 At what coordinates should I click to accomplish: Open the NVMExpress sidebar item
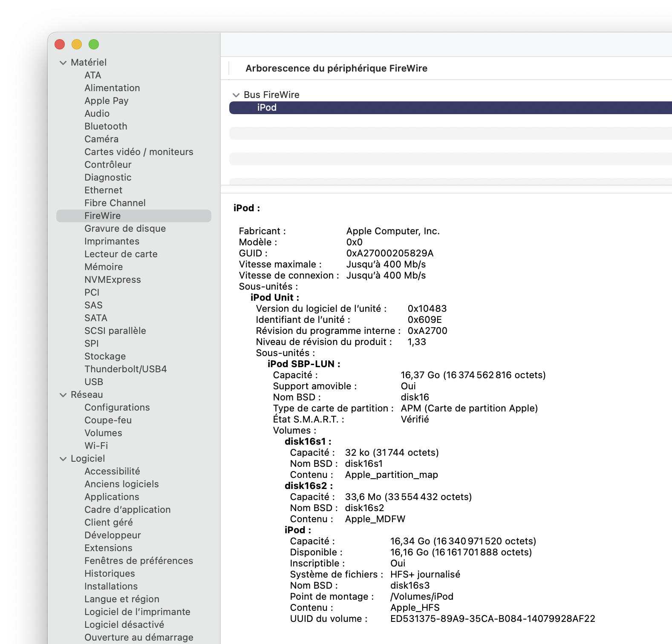pyautogui.click(x=112, y=280)
